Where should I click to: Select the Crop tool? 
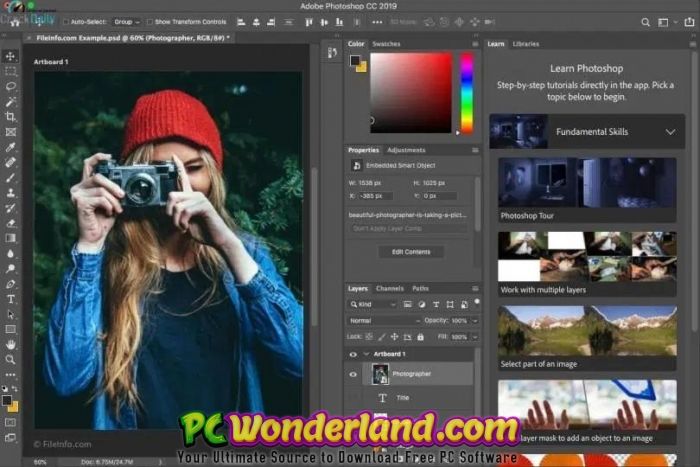pos(10,117)
